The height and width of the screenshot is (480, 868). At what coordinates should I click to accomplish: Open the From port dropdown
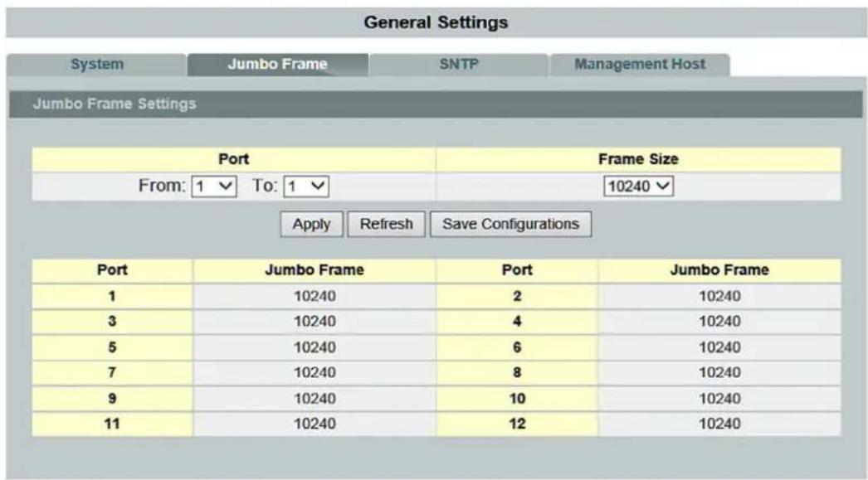(x=214, y=187)
